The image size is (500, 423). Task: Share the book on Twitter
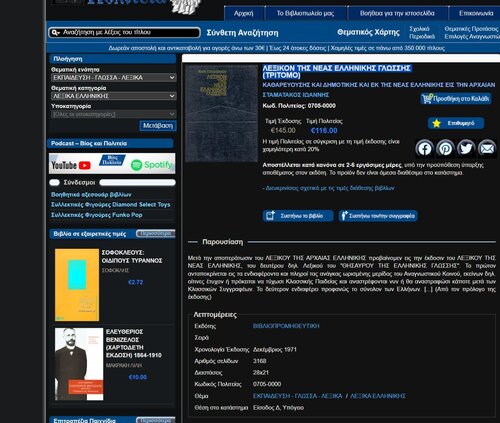coord(466,148)
